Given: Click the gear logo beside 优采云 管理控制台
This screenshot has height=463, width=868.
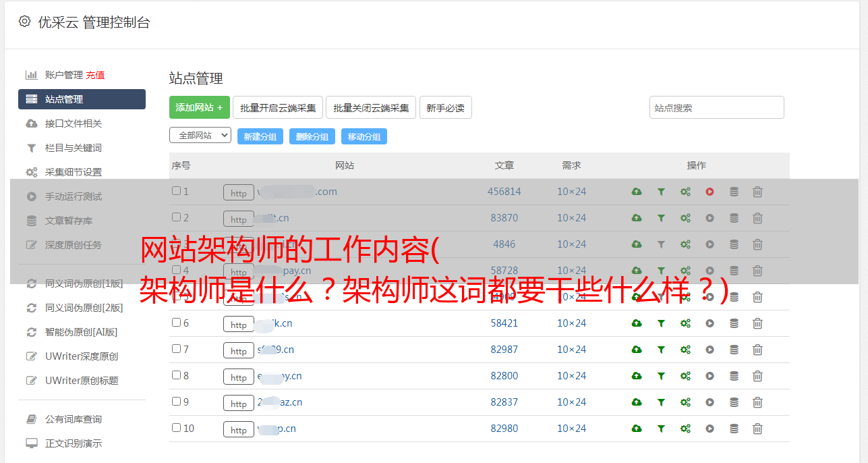Looking at the screenshot, I should (25, 22).
